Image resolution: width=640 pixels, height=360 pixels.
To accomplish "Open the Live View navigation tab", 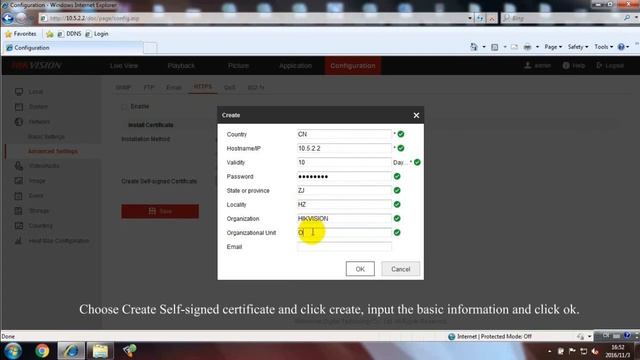I will click(x=124, y=66).
